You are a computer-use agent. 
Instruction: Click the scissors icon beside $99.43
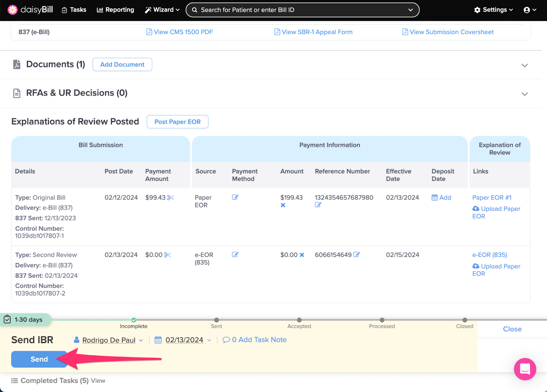point(170,198)
